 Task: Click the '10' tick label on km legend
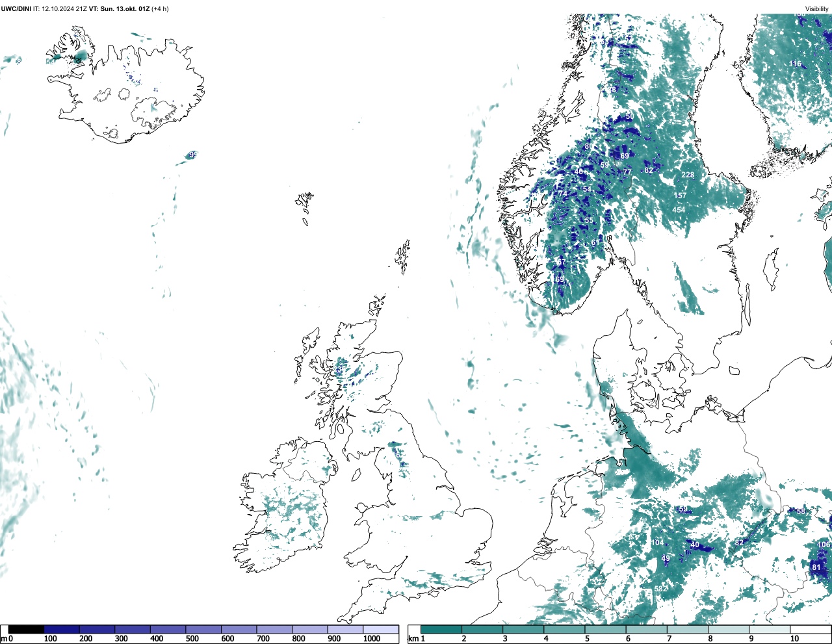click(x=794, y=639)
